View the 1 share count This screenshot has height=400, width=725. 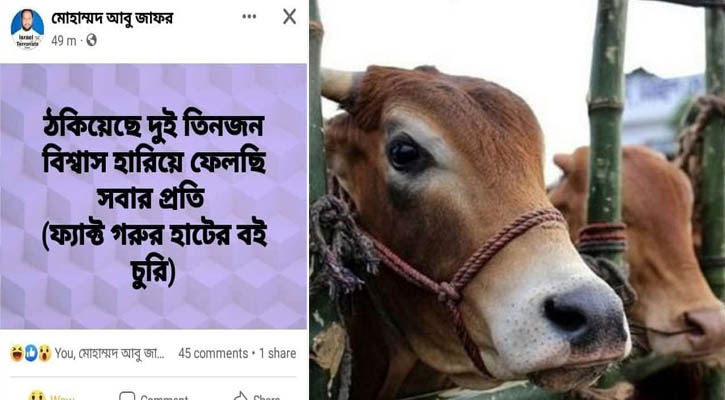[277, 353]
